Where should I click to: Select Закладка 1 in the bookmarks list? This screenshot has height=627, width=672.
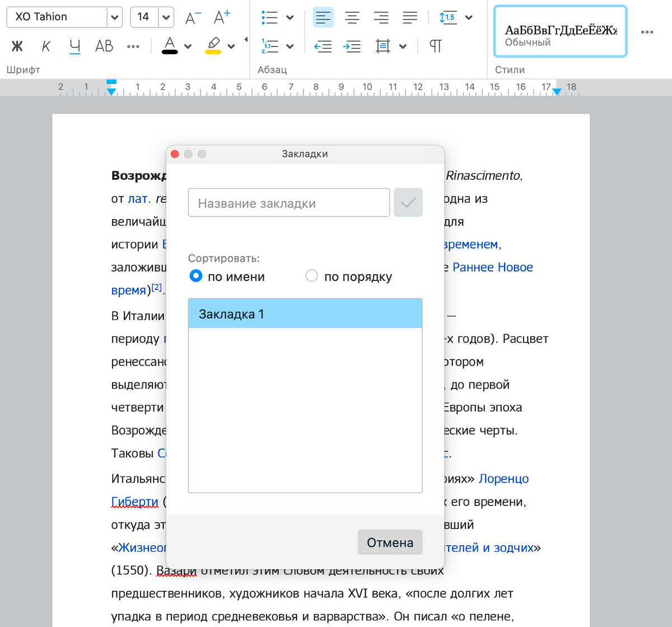point(305,313)
